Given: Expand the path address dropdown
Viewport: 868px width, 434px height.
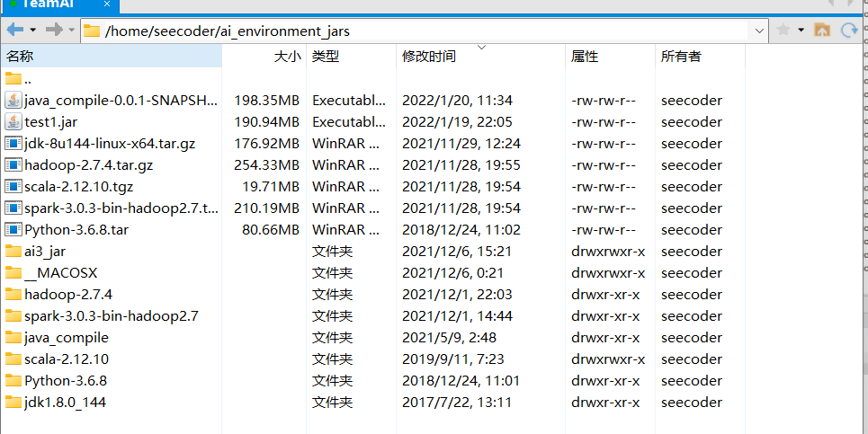Looking at the screenshot, I should [759, 31].
